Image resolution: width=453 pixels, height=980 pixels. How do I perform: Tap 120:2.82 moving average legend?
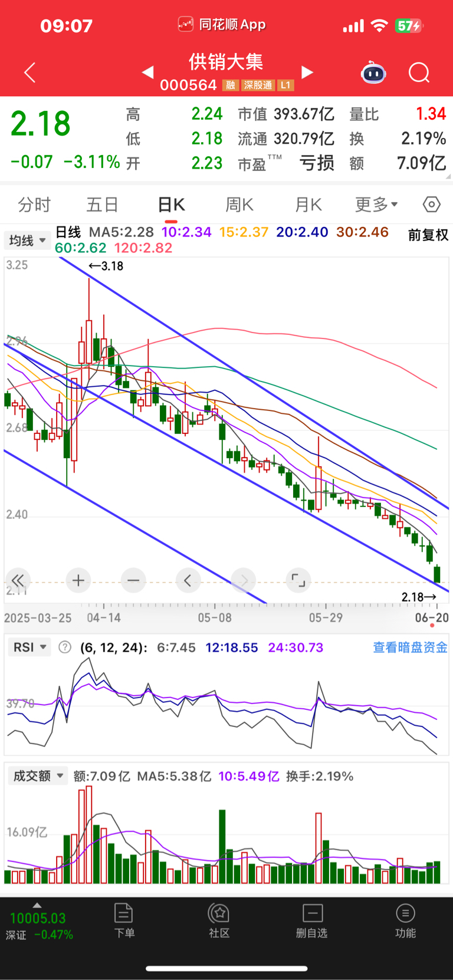(x=143, y=248)
